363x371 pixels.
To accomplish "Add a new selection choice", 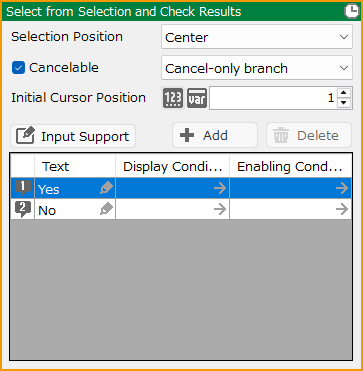I will [x=215, y=135].
